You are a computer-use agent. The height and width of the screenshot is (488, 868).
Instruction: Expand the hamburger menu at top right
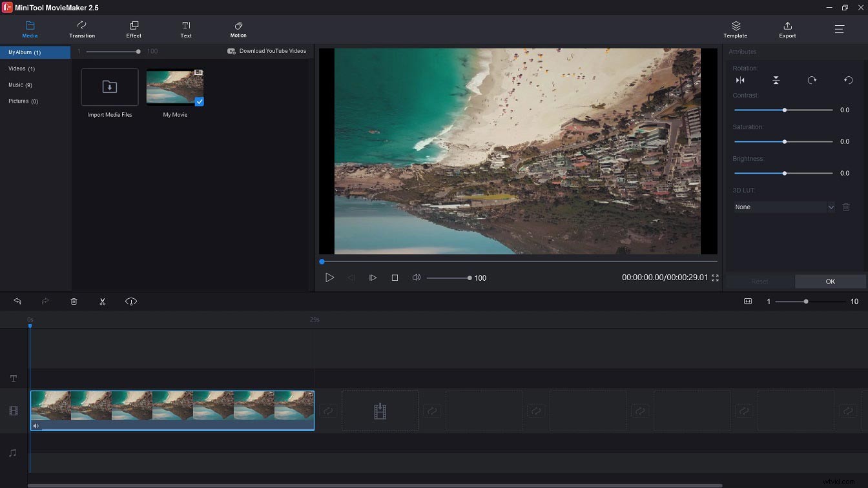pyautogui.click(x=839, y=29)
